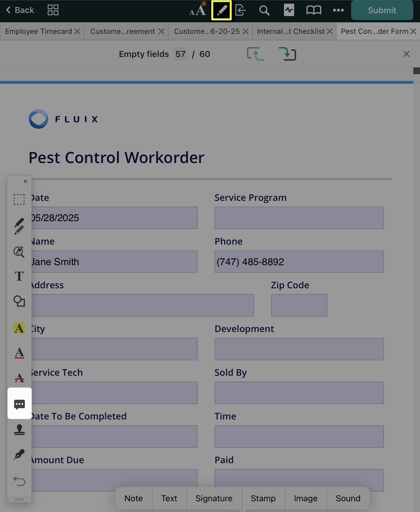Open the text size settings
The width and height of the screenshot is (420, 512).
[198, 10]
